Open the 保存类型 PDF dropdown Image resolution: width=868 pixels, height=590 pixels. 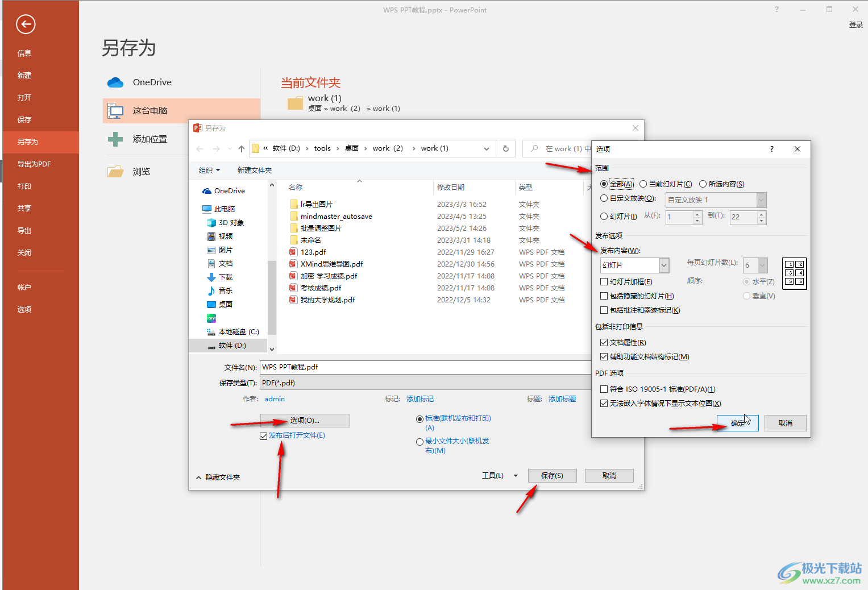click(425, 383)
